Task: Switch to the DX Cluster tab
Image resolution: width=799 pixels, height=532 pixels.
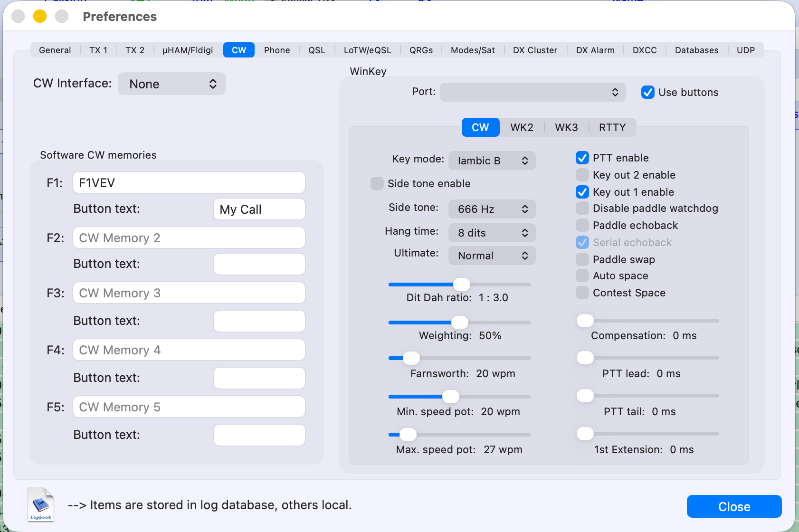Action: pyautogui.click(x=535, y=50)
